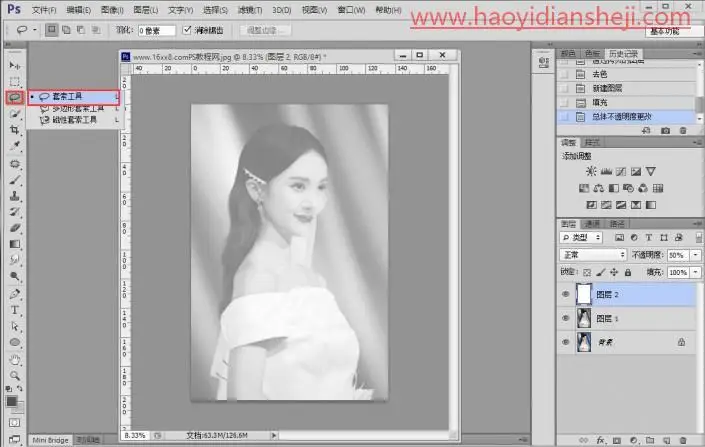Select the History Brush tool

click(14, 212)
